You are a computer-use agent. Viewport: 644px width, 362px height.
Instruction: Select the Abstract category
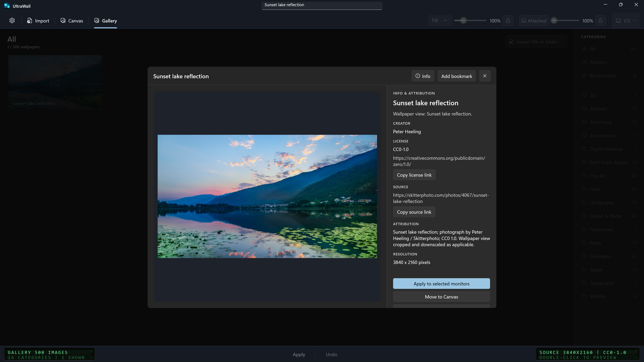coord(609,109)
